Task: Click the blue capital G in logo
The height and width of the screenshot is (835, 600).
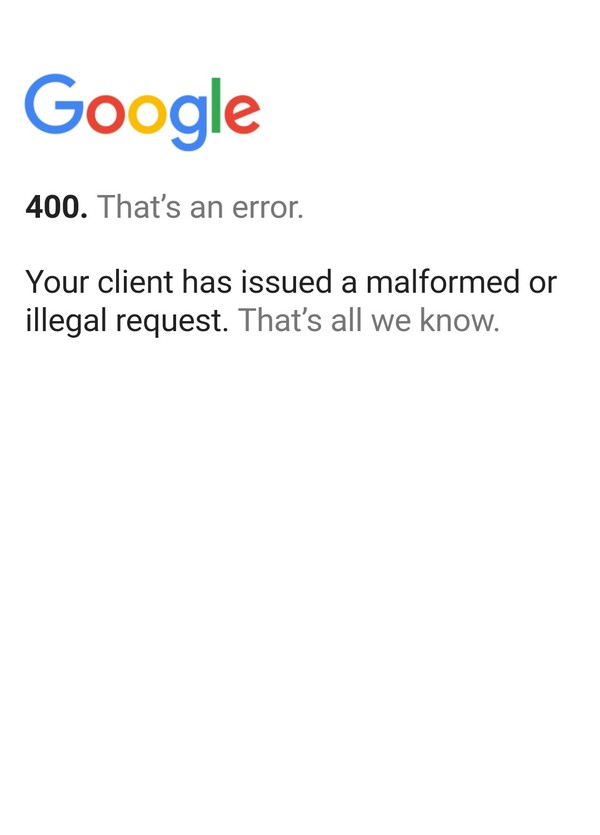Action: click(x=54, y=104)
